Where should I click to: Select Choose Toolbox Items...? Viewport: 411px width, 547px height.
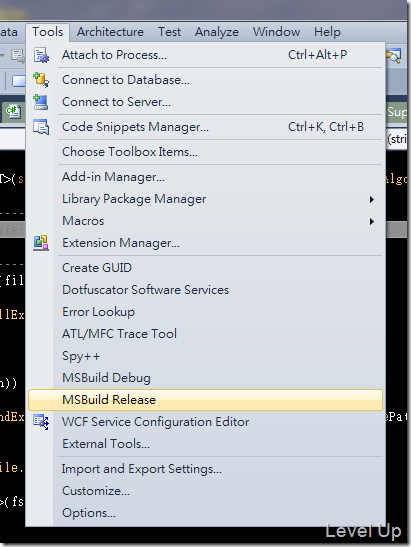coord(206,152)
